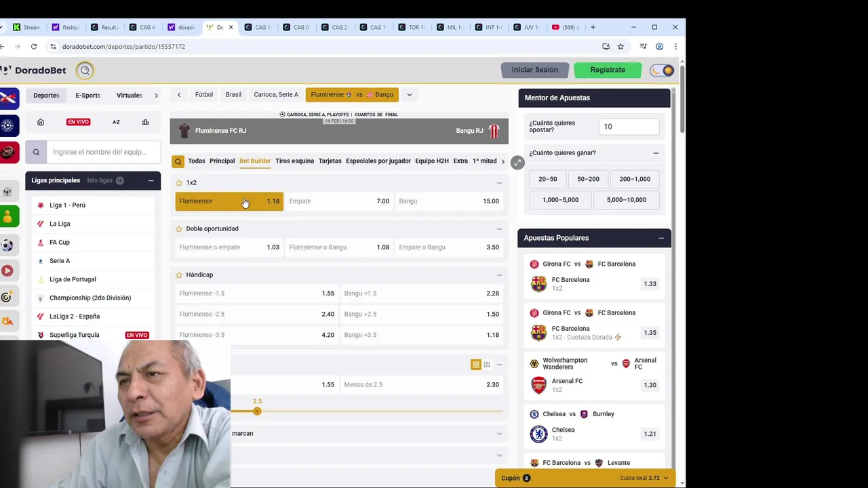Open the Todas markets tab
The width and height of the screenshot is (868, 488).
[197, 161]
